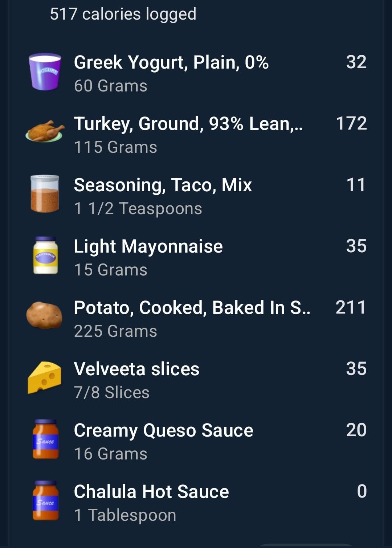The image size is (392, 548).
Task: Open the Light Mayonnaise entry
Action: 196,257
